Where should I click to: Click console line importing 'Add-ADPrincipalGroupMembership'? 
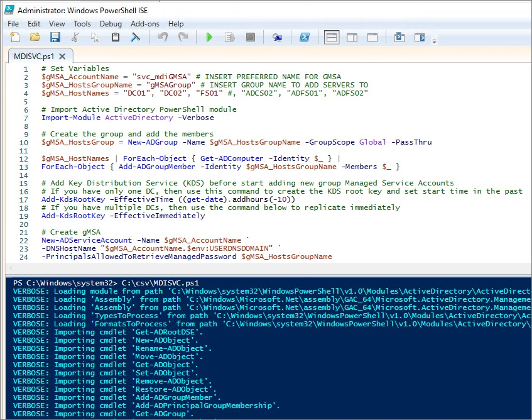tap(146, 405)
